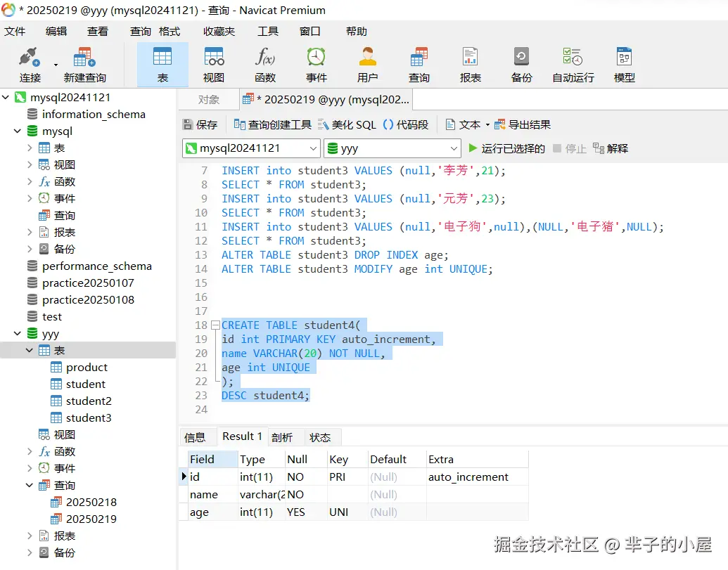Select information_schema database
Screen dimensions: 728x570
(94, 114)
